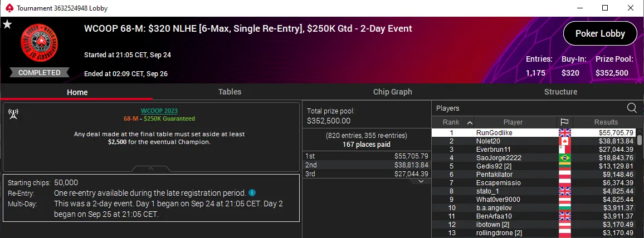Click the broadcast antenna icon
This screenshot has height=238, width=644.
(13, 115)
